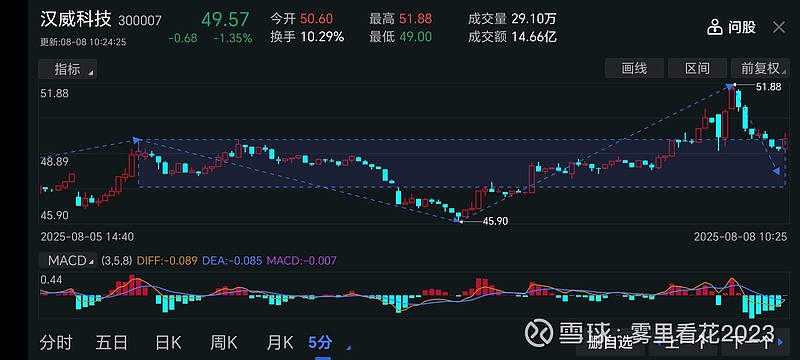Viewport: 800px width, 360px height.
Task: Click the blue arrow at trend line start
Action: pos(136,139)
